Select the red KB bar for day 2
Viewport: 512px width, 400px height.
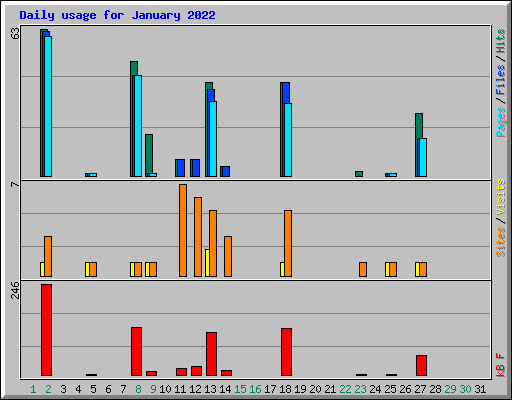(x=47, y=330)
